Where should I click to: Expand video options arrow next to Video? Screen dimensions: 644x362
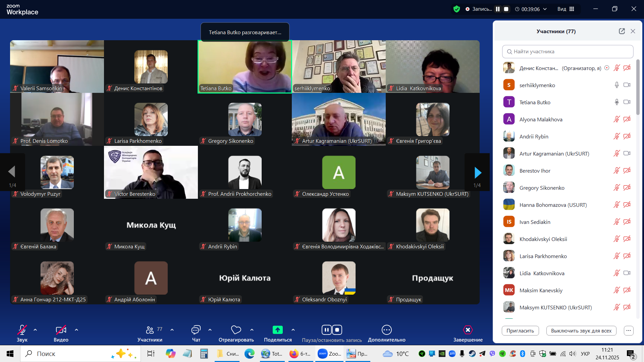76,330
